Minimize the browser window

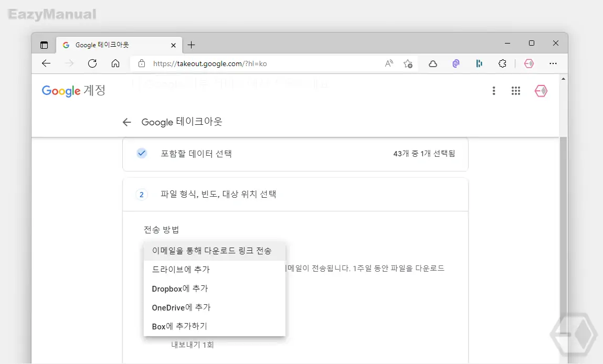click(507, 44)
